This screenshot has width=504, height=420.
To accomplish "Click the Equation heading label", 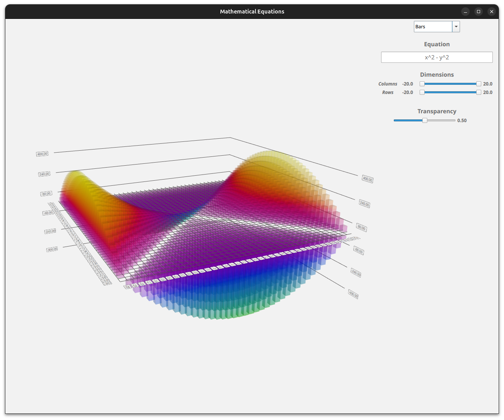I will pyautogui.click(x=437, y=44).
